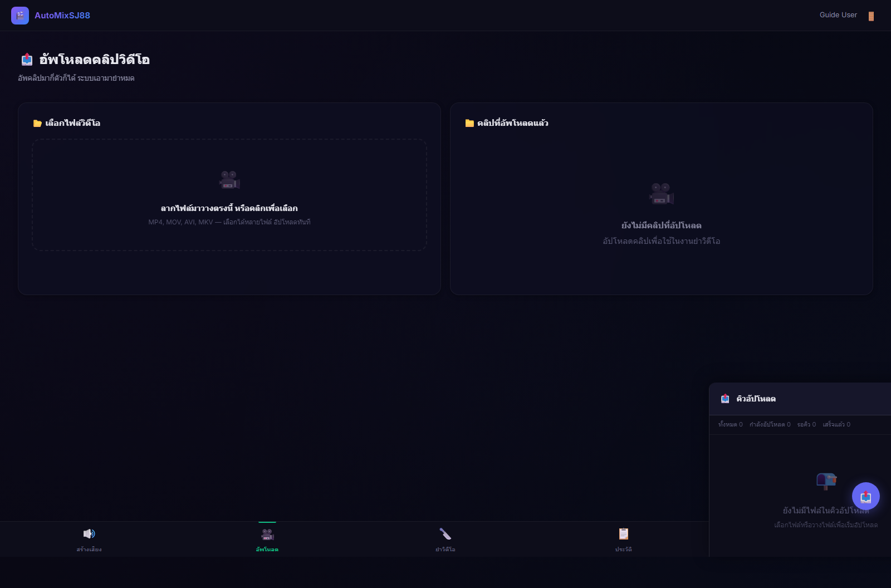Image resolution: width=891 pixels, height=588 pixels.
Task: Click the upload queue header icon
Action: point(725,399)
